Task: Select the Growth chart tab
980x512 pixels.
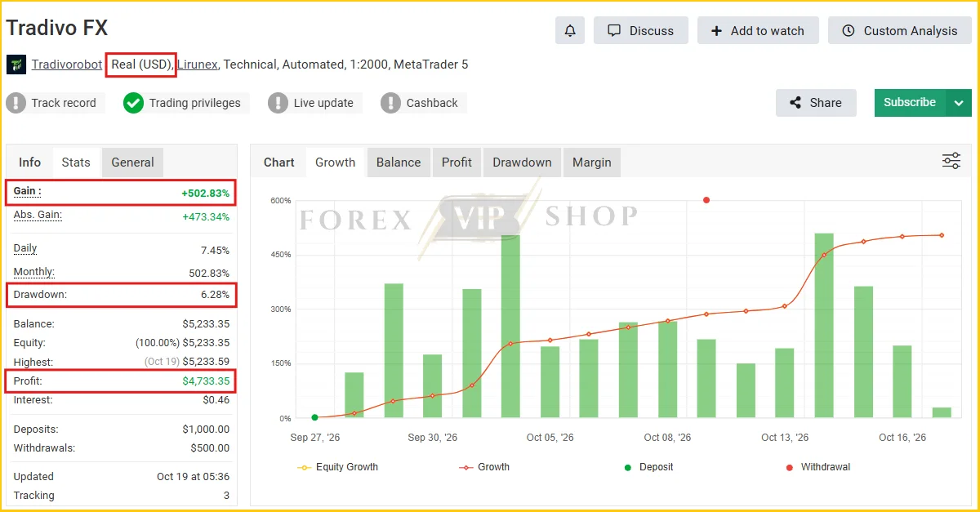Action: point(335,163)
